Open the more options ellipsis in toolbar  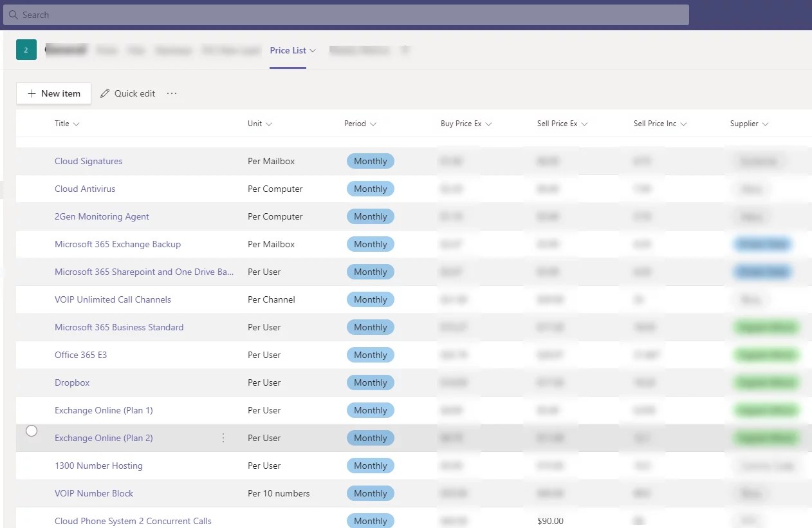click(172, 93)
